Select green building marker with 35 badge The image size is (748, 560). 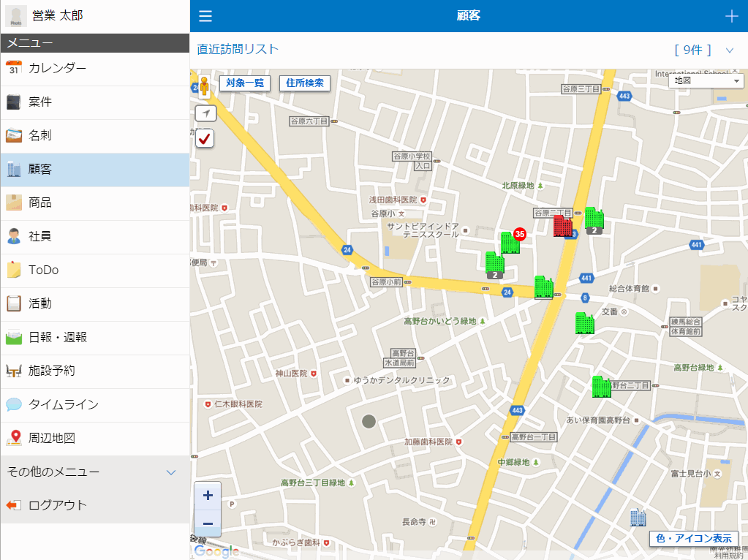510,242
